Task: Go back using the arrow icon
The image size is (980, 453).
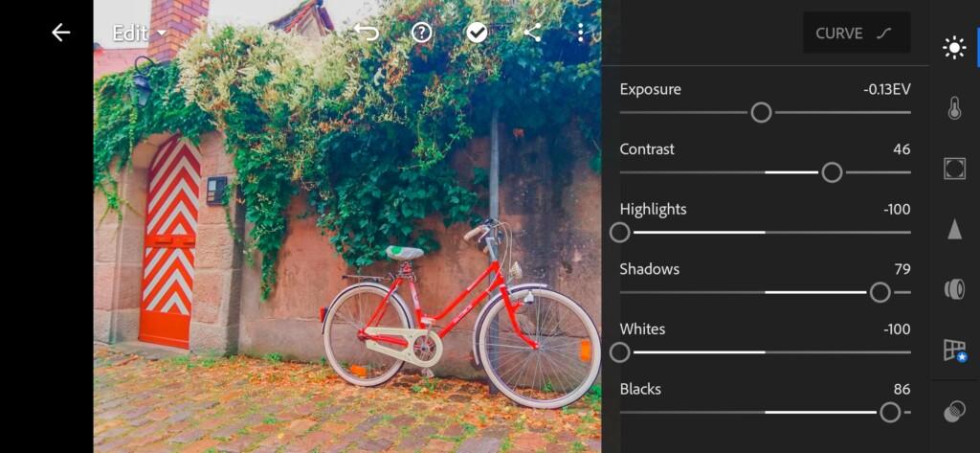Action: (60, 33)
